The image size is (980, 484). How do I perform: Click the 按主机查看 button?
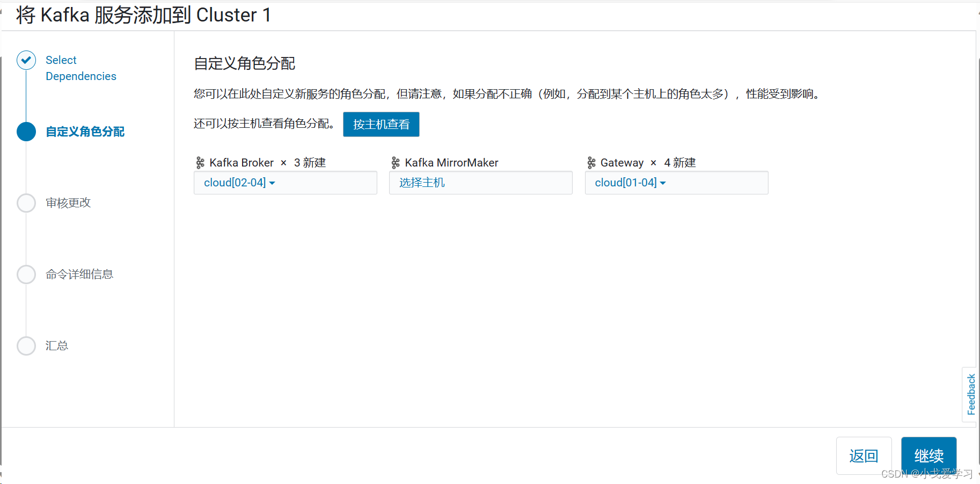381,124
